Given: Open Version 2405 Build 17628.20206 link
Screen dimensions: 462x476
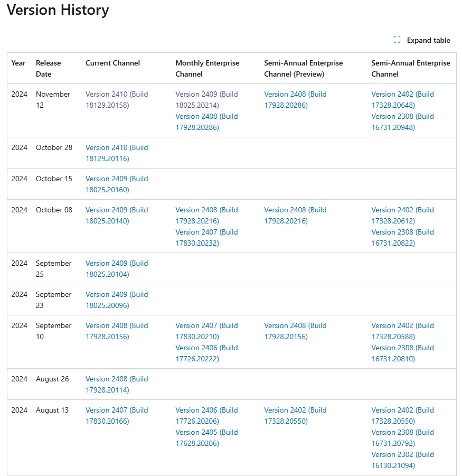Looking at the screenshot, I should point(206,438).
